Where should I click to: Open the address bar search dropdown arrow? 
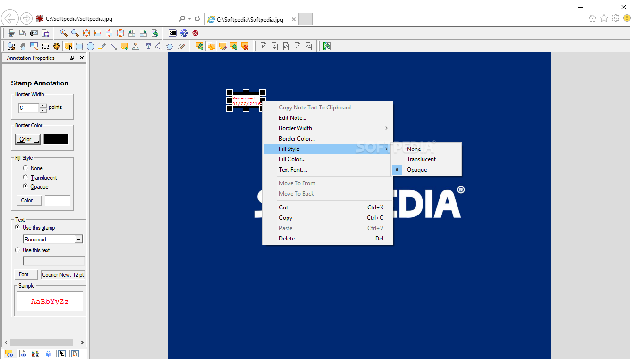tap(189, 19)
